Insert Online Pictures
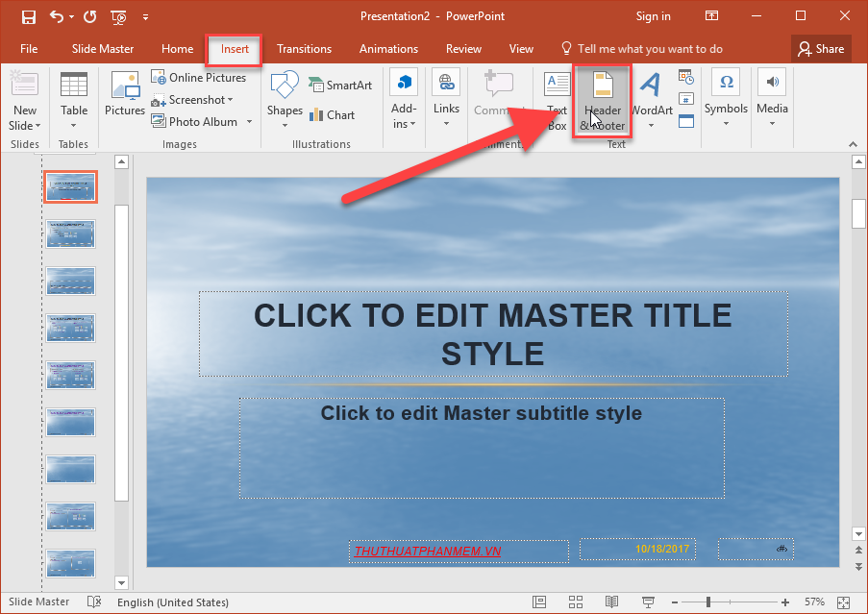868x614 pixels. click(199, 78)
